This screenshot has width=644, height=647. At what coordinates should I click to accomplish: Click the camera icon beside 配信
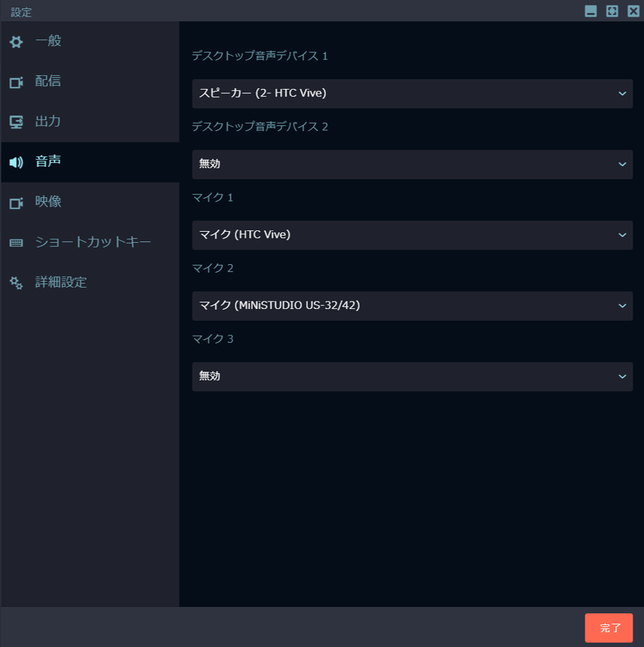tap(16, 82)
